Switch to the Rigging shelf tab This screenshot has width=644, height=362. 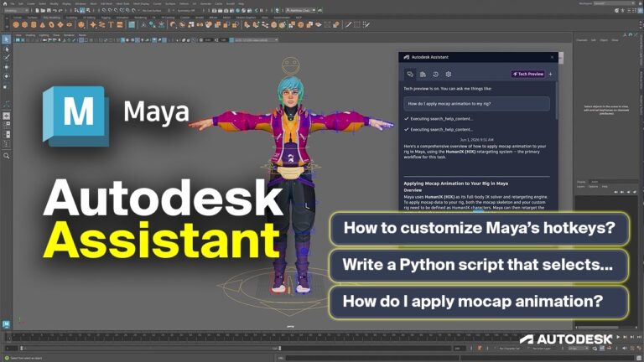point(106,18)
